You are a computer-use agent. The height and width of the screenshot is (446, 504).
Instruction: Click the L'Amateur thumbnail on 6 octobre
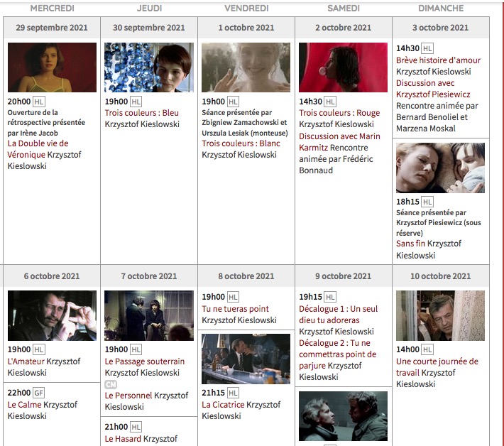tap(52, 316)
